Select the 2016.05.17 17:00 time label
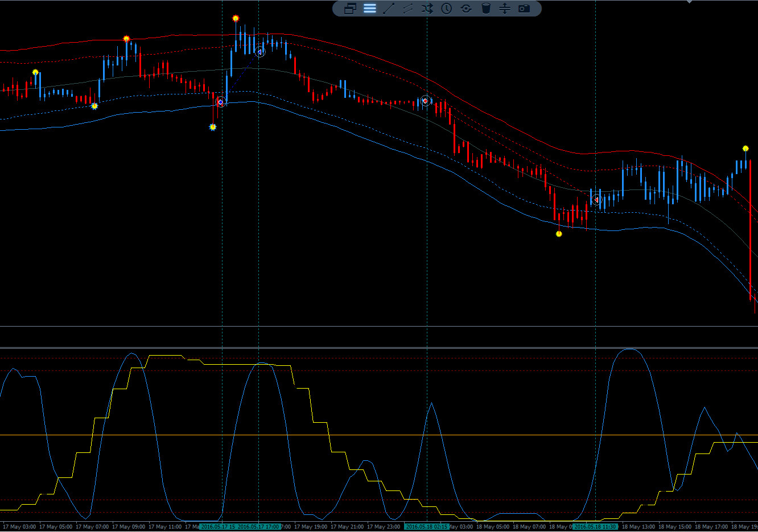The height and width of the screenshot is (532, 758). click(x=259, y=527)
